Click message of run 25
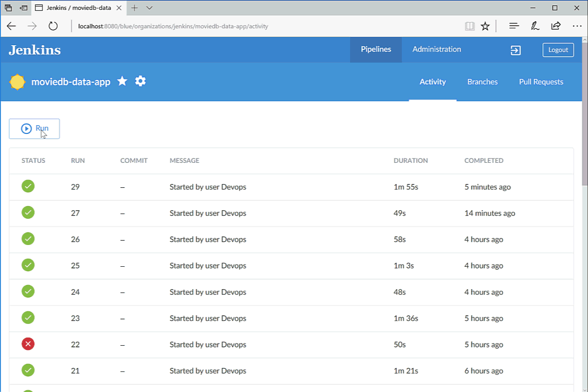The height and width of the screenshot is (392, 588). pyautogui.click(x=208, y=266)
